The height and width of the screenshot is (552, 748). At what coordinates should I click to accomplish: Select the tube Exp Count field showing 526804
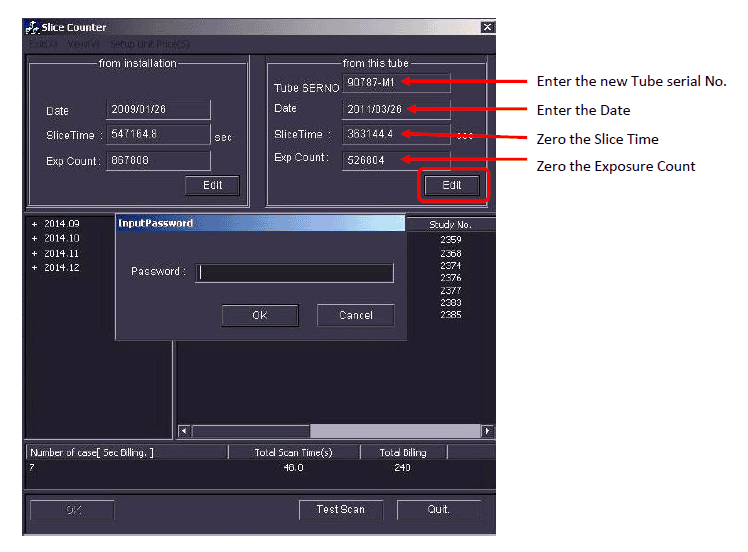[396, 159]
